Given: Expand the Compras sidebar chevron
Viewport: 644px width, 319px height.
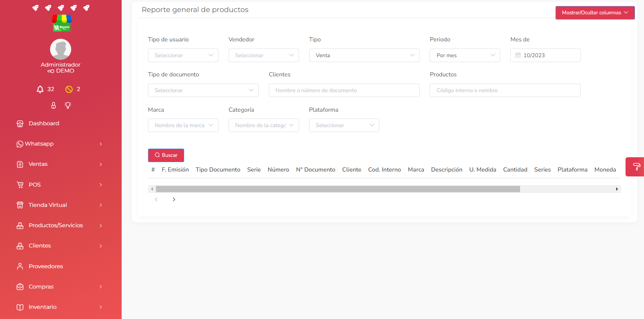Looking at the screenshot, I should (101, 287).
